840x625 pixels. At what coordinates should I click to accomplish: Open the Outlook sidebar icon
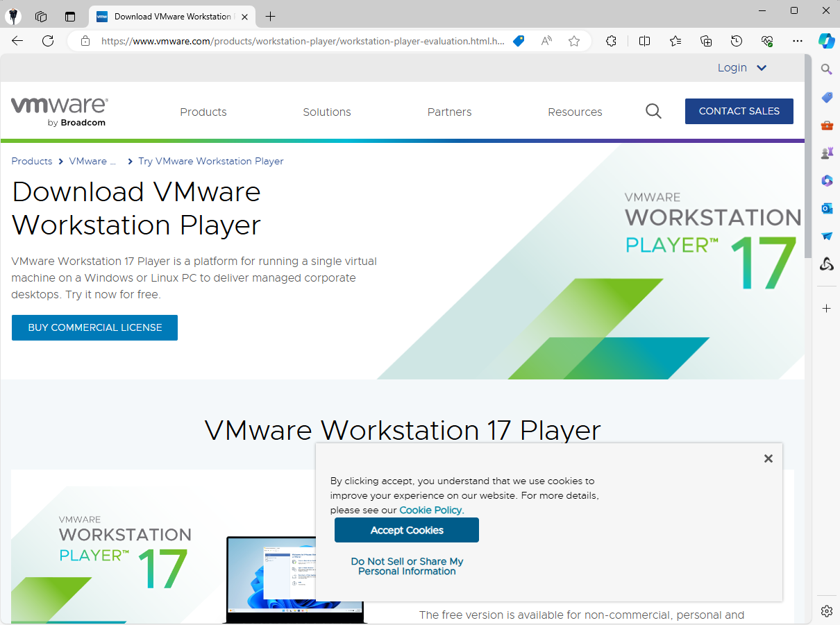tap(826, 208)
